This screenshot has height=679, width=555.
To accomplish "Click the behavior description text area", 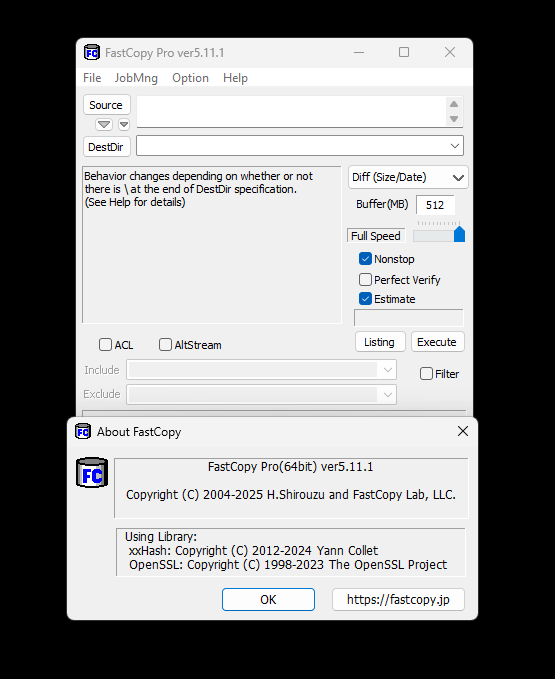I will coord(212,245).
